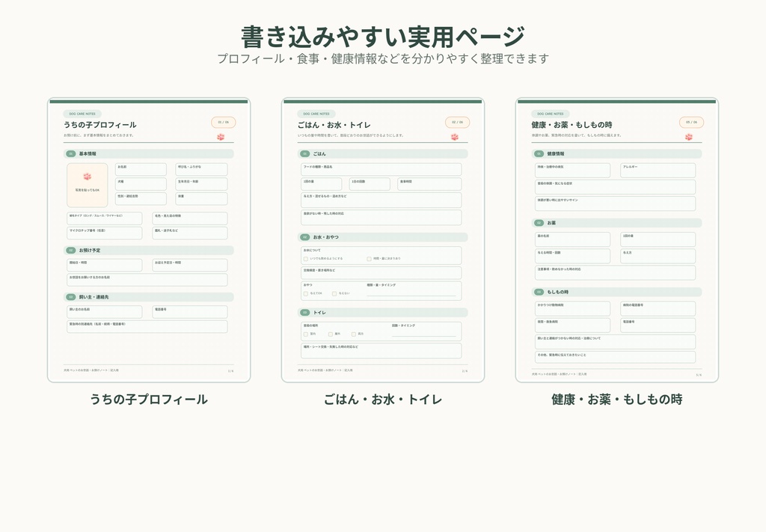The width and height of the screenshot is (766, 532).
Task: Click the フードの種類・商品名 field
Action: tap(381, 170)
